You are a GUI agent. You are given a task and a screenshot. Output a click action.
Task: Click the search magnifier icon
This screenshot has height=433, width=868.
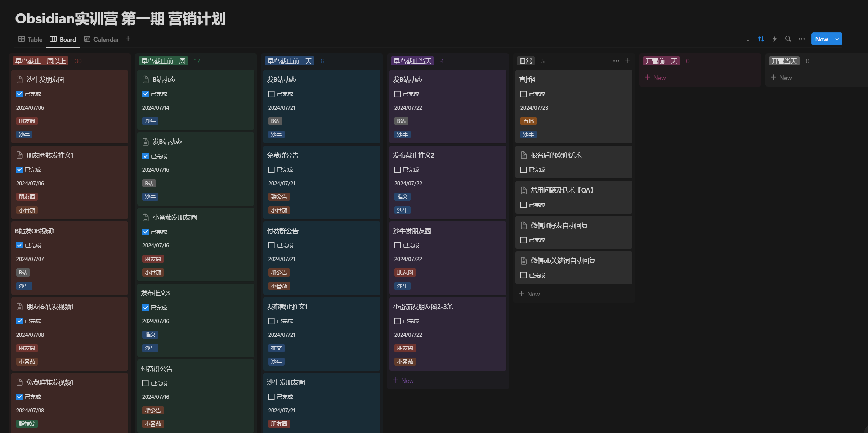click(x=788, y=39)
